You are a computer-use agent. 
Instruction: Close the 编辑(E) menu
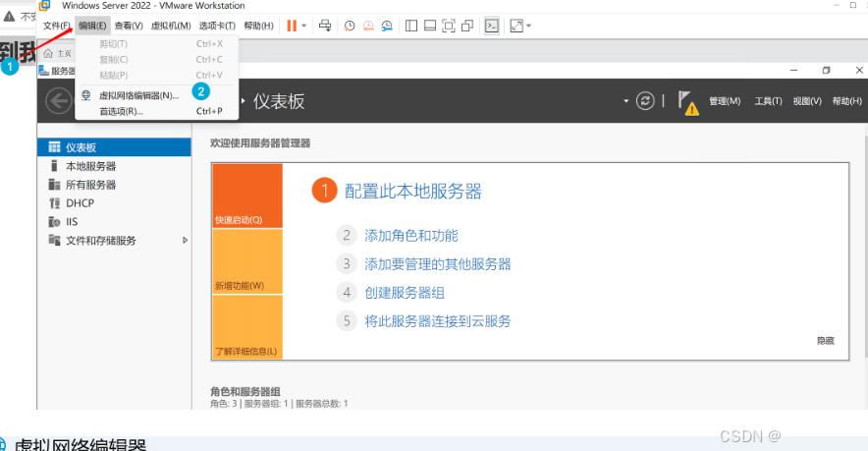(92, 26)
